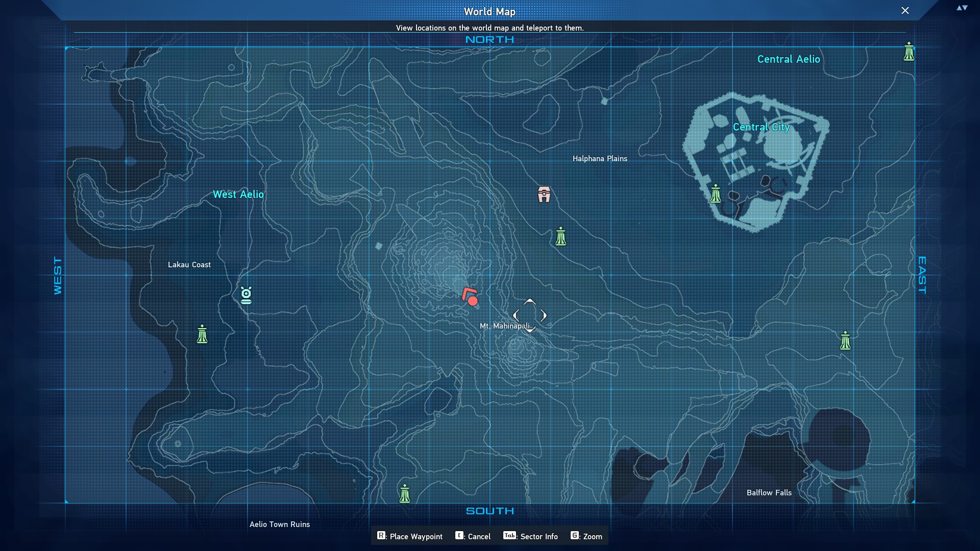Click the Mt. Mahinapali location label
980x551 pixels.
(x=504, y=326)
